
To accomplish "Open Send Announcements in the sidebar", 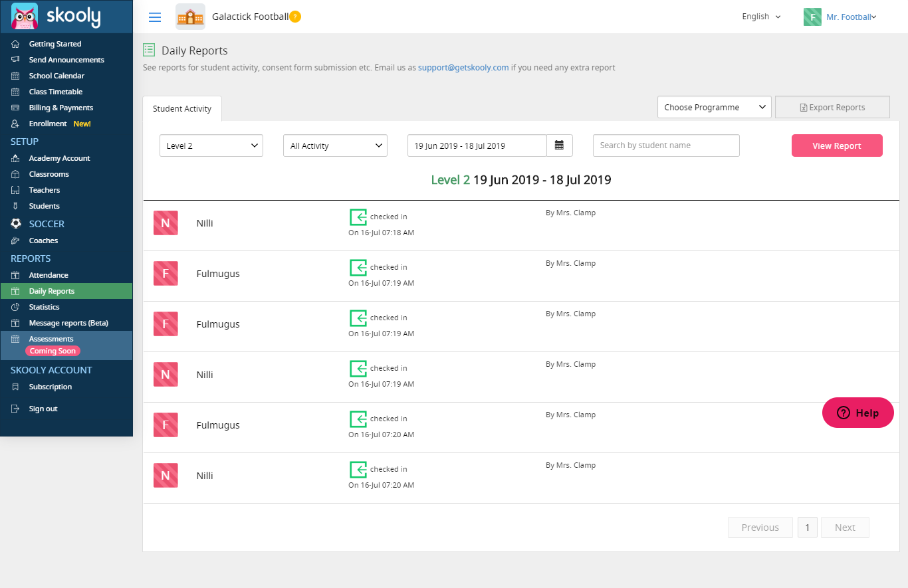I will coord(66,60).
